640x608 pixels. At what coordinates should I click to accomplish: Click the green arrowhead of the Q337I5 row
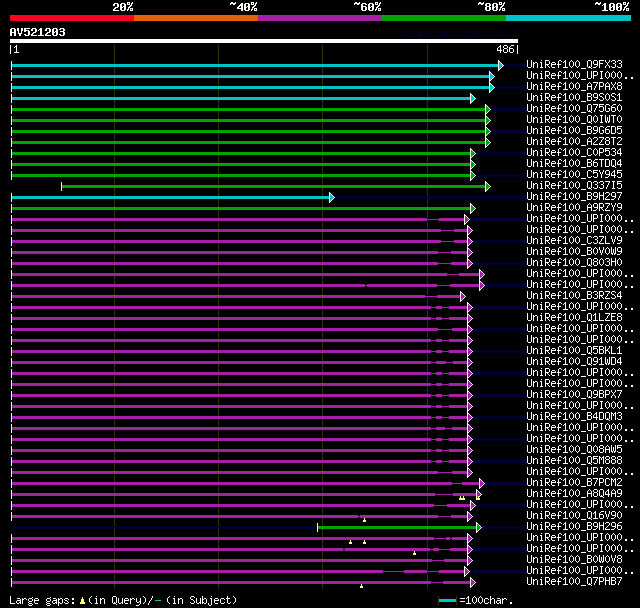[x=488, y=186]
